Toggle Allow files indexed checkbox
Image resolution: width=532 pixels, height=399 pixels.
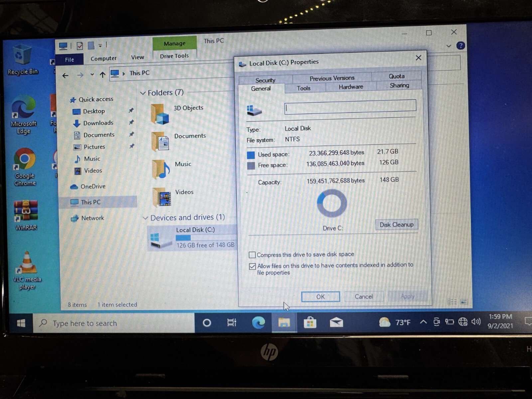coord(252,266)
